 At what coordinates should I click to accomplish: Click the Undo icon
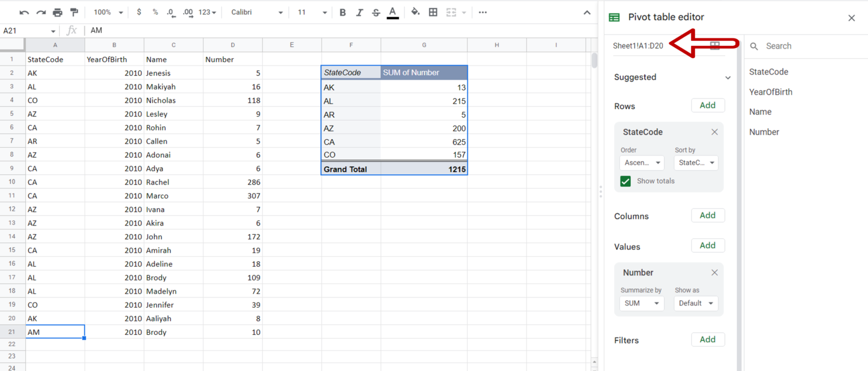[x=23, y=11]
